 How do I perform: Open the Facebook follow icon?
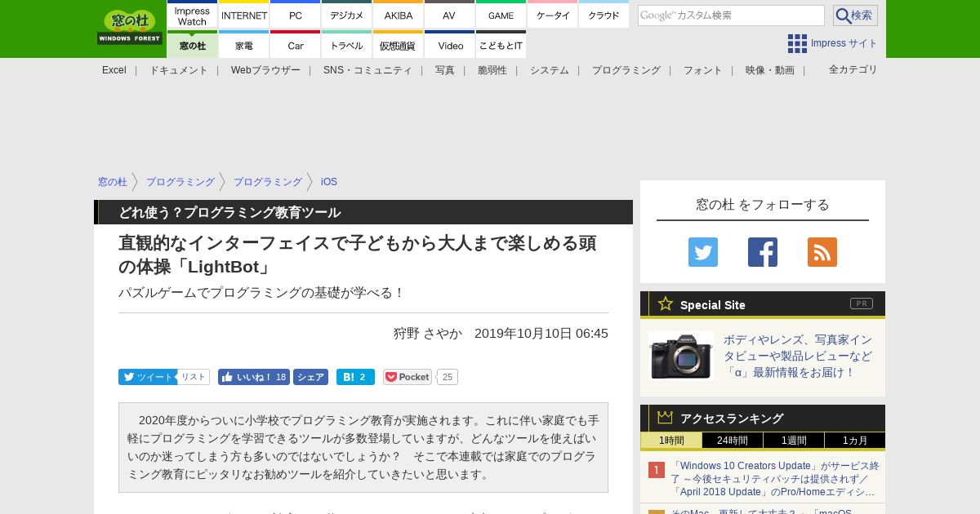[x=763, y=252]
